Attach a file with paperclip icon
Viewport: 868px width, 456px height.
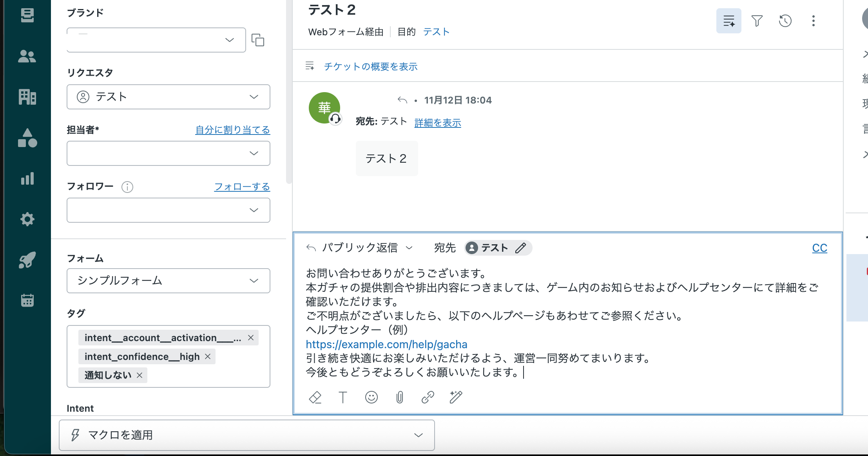tap(399, 397)
